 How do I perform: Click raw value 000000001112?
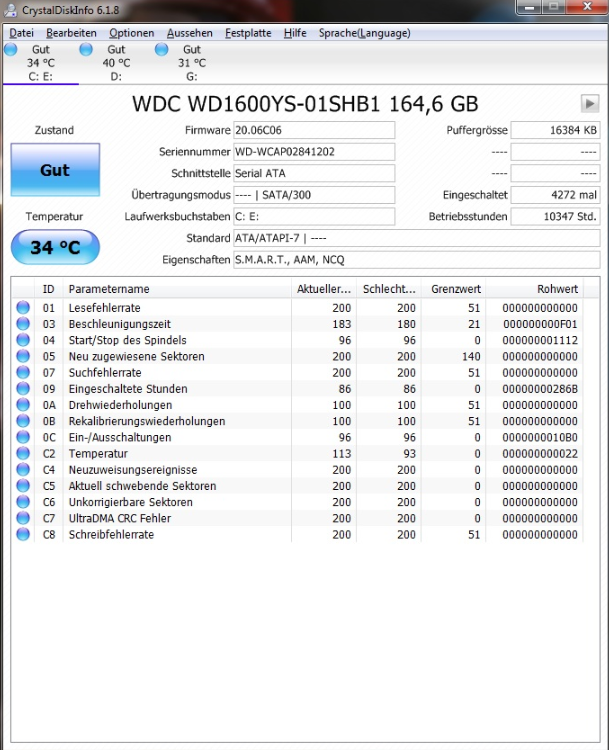(x=540, y=340)
